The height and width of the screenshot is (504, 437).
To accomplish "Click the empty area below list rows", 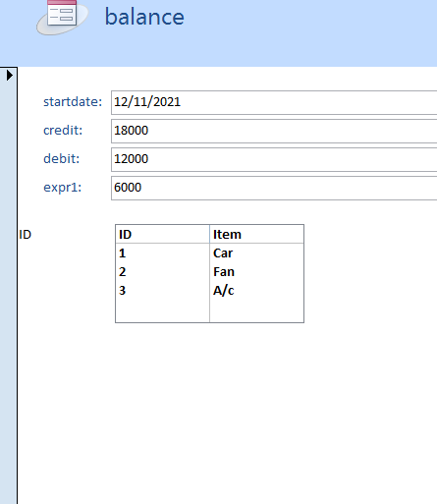I will coord(209,310).
